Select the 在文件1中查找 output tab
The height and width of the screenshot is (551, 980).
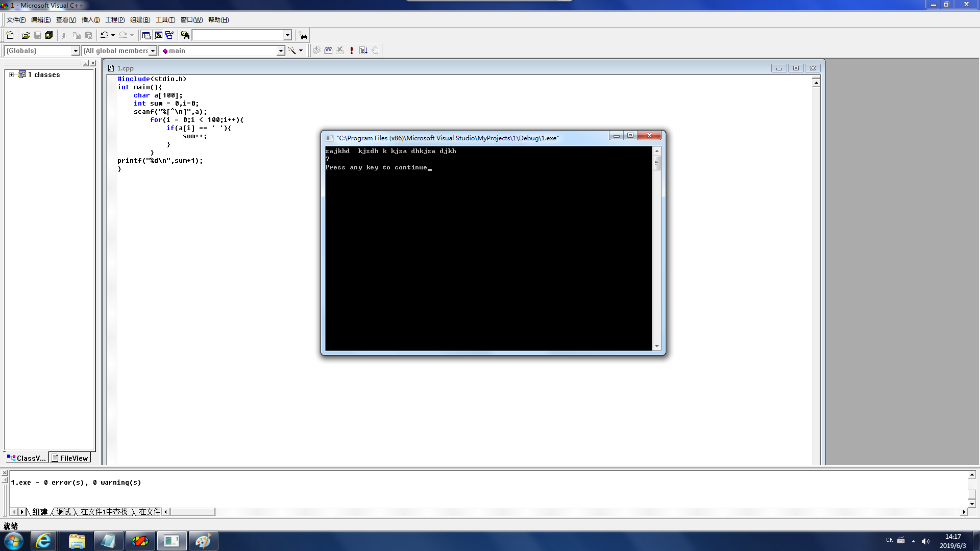(x=104, y=512)
